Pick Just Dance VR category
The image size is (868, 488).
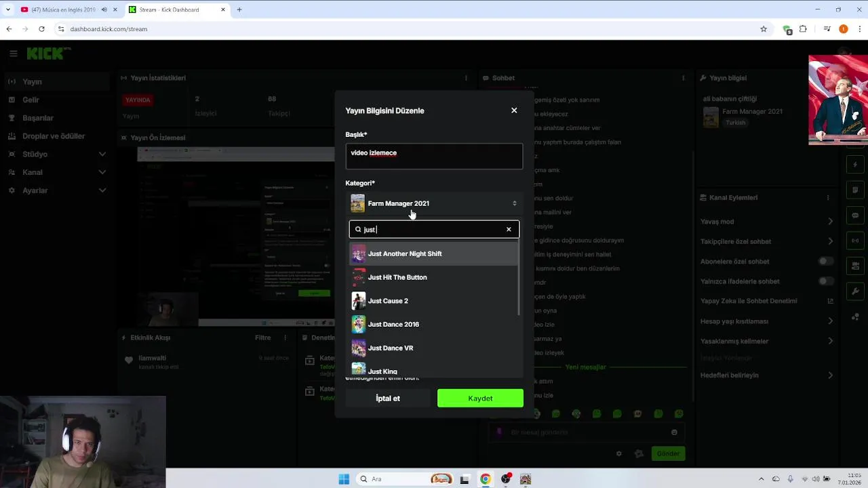[x=433, y=348]
